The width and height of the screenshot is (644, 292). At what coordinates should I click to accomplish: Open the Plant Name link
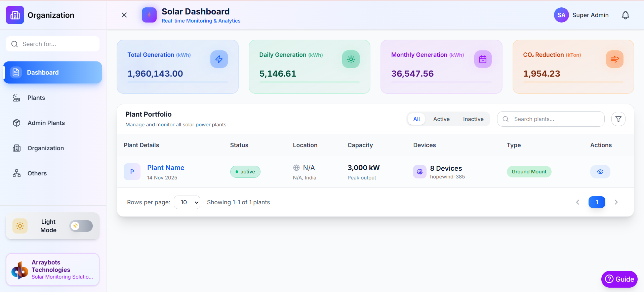(x=166, y=168)
